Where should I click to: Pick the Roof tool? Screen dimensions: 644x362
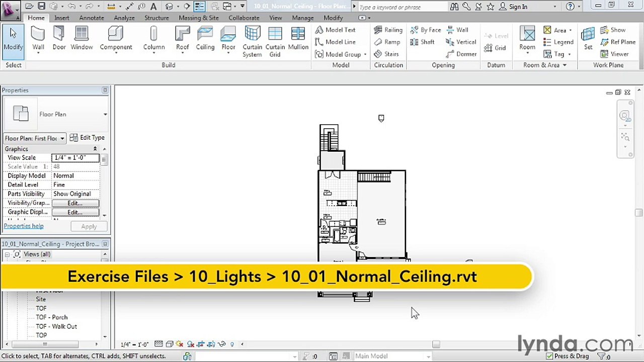pos(182,39)
